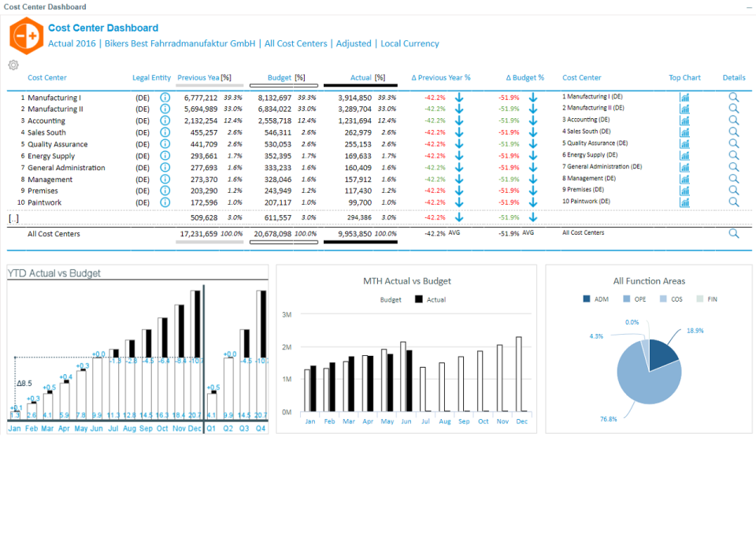The image size is (756, 545).
Task: Open details magnifier for Energy Supply
Action: click(734, 155)
